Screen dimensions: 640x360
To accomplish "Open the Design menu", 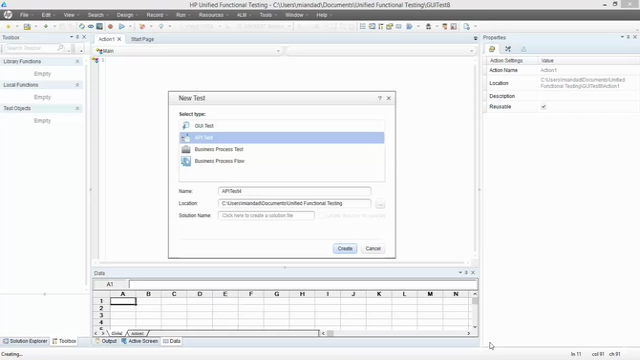I will click(125, 15).
